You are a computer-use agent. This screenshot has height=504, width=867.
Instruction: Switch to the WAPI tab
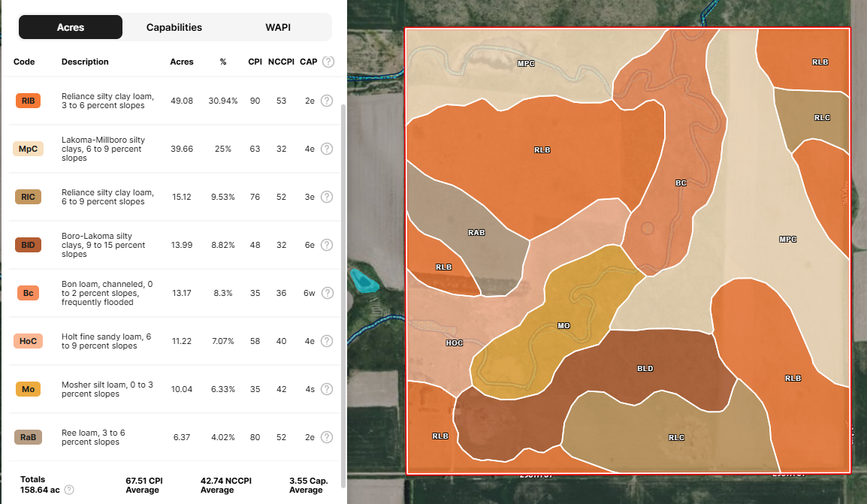(x=278, y=27)
